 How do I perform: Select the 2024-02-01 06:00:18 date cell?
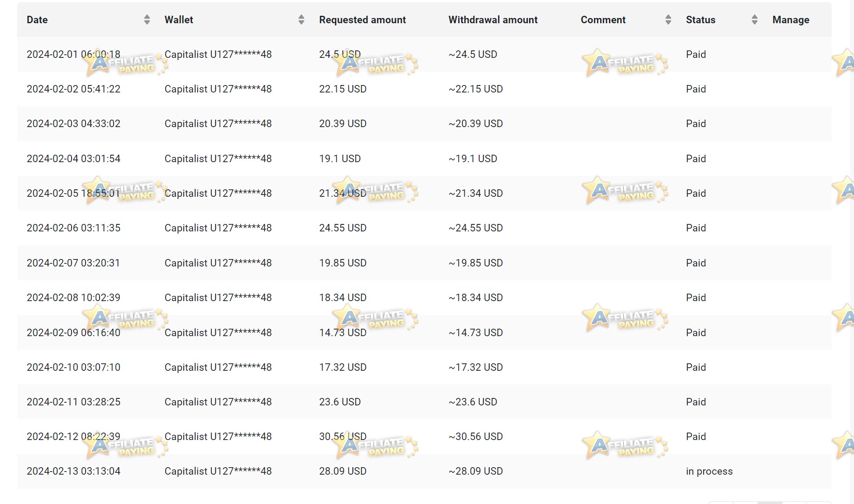[73, 54]
